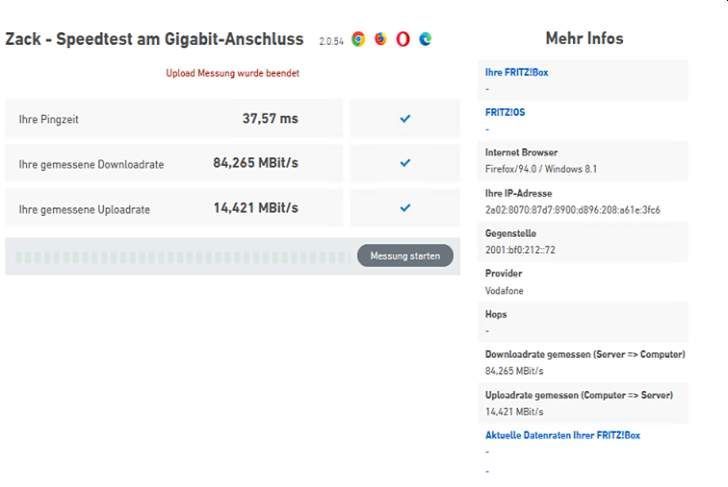Click the Upload Messung wurde beendet status
Screen dimensions: 728x487
[233, 73]
